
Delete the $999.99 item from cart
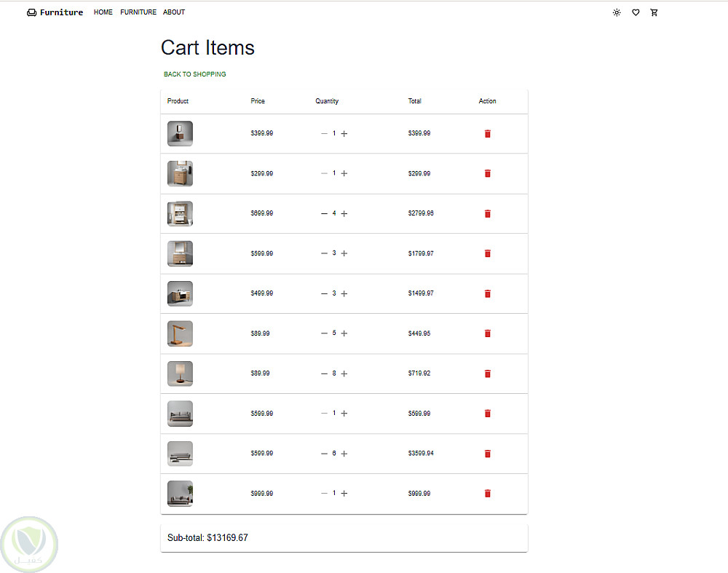488,494
